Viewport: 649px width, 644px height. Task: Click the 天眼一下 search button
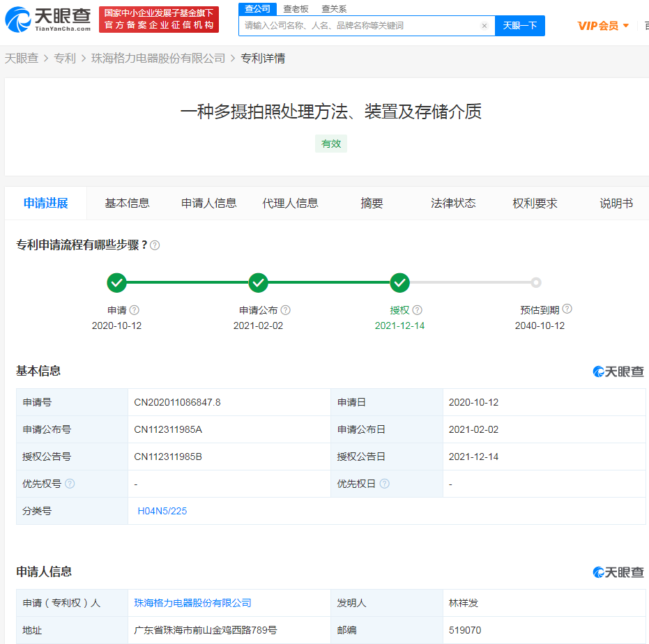click(520, 26)
